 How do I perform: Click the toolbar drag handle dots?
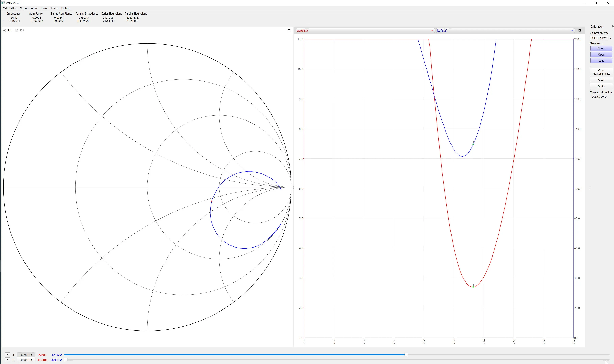(x=3, y=21)
